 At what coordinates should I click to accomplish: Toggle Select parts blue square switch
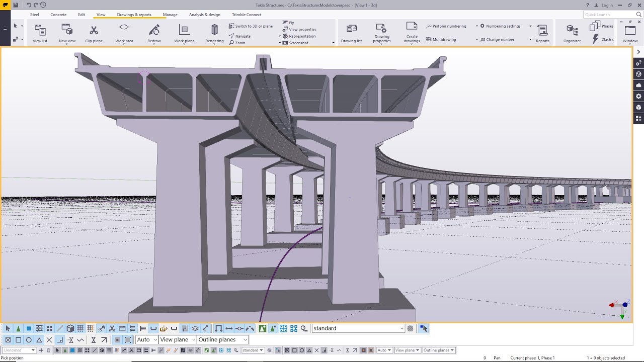tap(29, 328)
